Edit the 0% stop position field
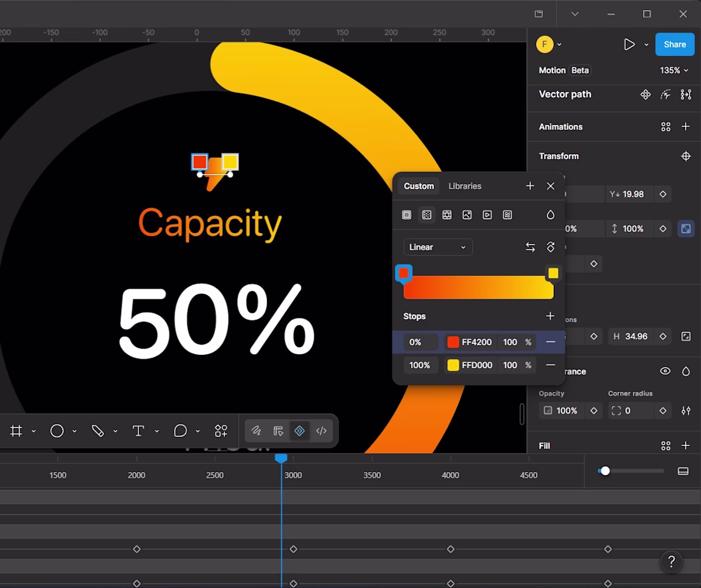Screen dimensions: 701x588 point(421,342)
